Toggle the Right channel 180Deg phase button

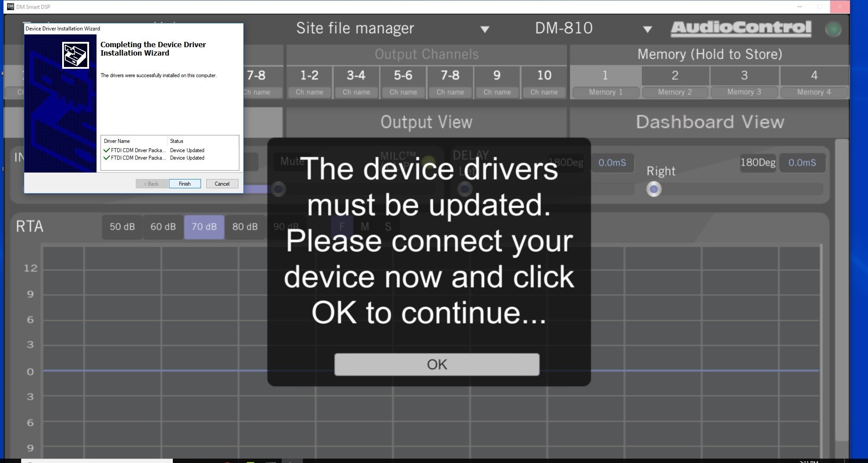click(x=758, y=163)
